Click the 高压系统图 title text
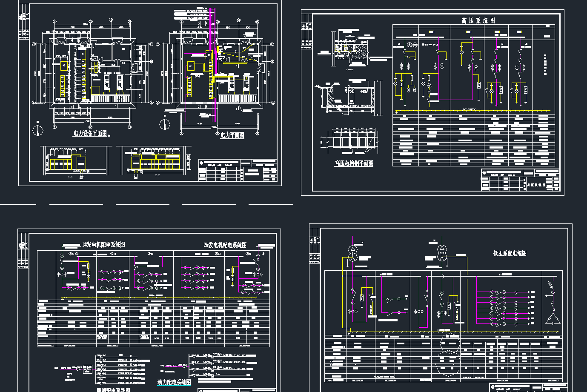The image size is (587, 392). (478, 20)
